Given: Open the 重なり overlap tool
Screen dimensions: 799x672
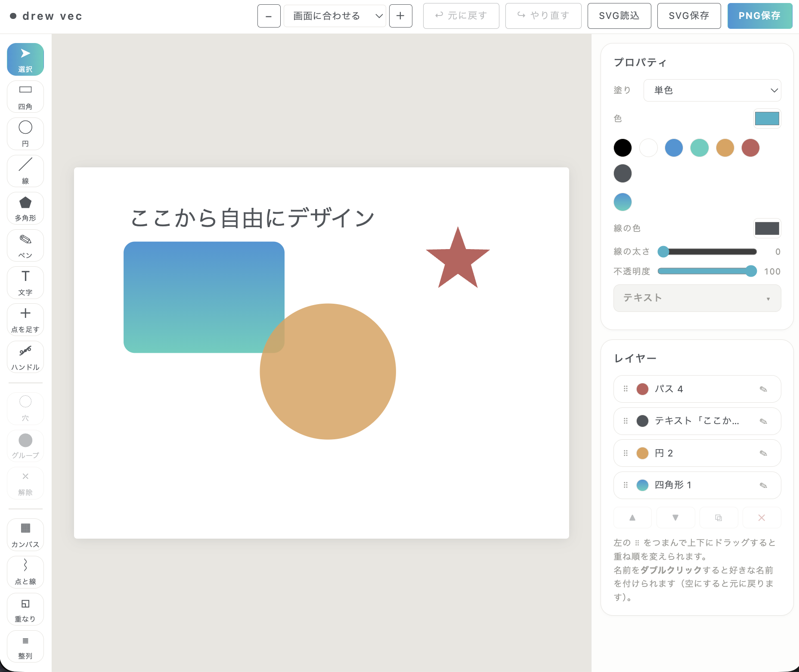Looking at the screenshot, I should click(x=25, y=609).
